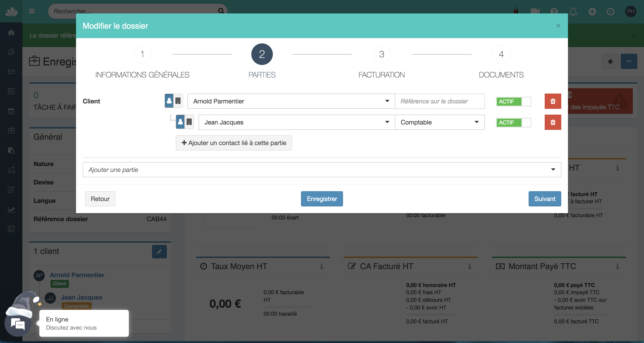Open the hamburger menu in top bar
This screenshot has height=343, width=644.
click(32, 11)
